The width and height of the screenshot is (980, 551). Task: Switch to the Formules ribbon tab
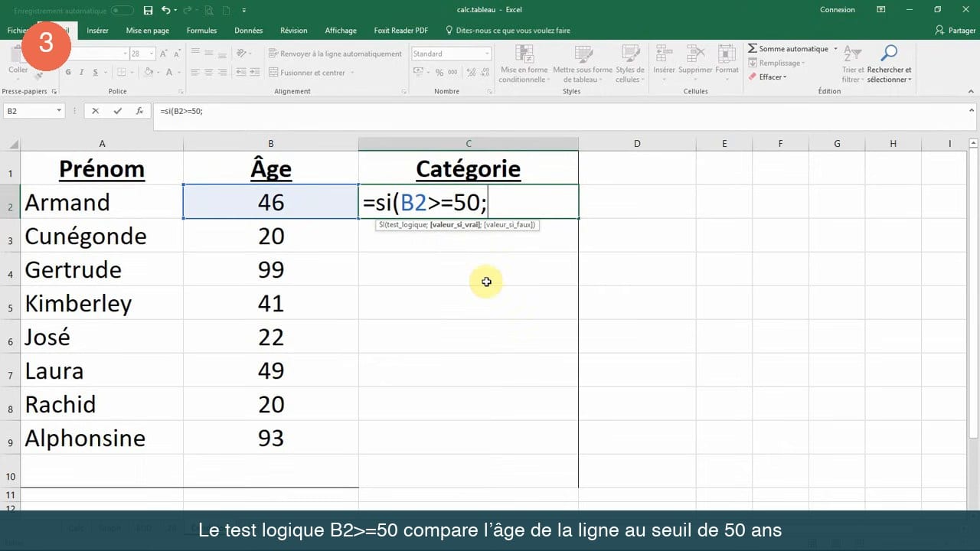tap(201, 31)
